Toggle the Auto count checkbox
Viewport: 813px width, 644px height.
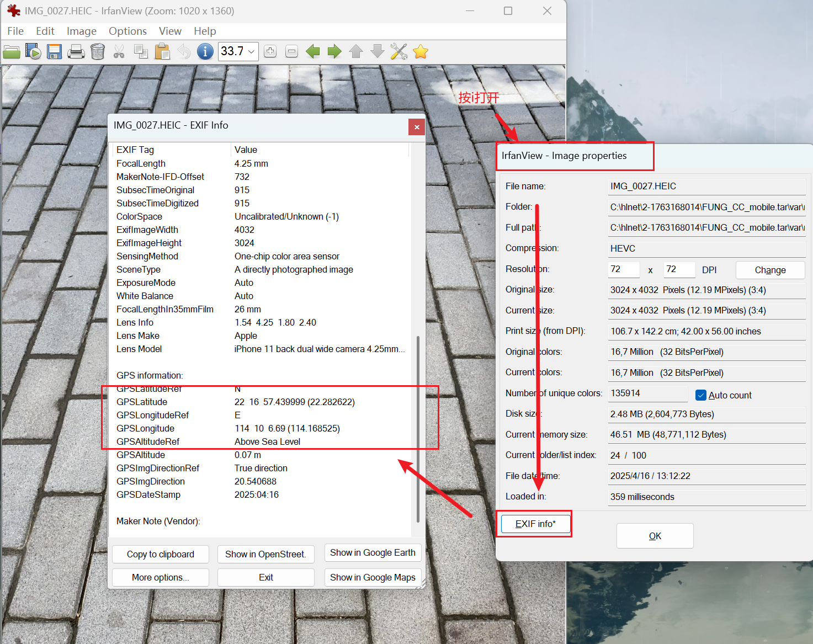tap(701, 395)
